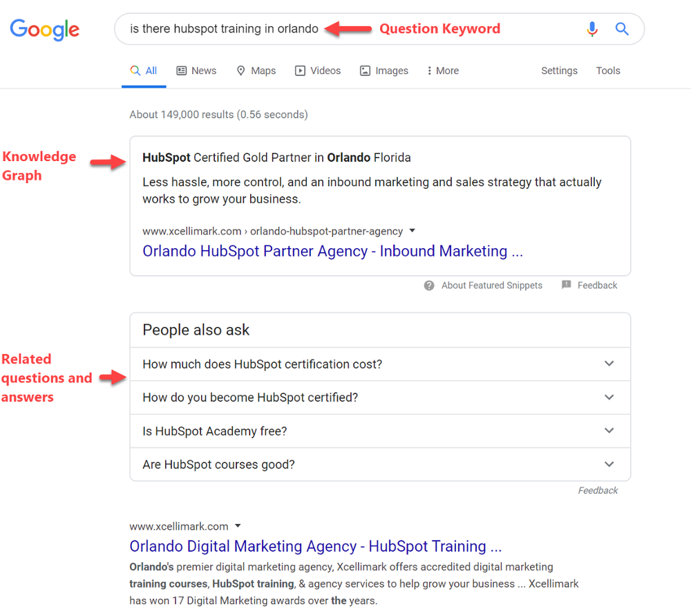Click the Maps tab pin icon
The image size is (691, 616).
[x=240, y=71]
